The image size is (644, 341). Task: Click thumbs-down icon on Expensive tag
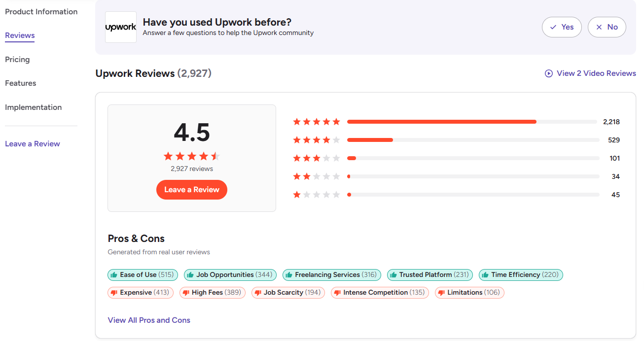(114, 293)
